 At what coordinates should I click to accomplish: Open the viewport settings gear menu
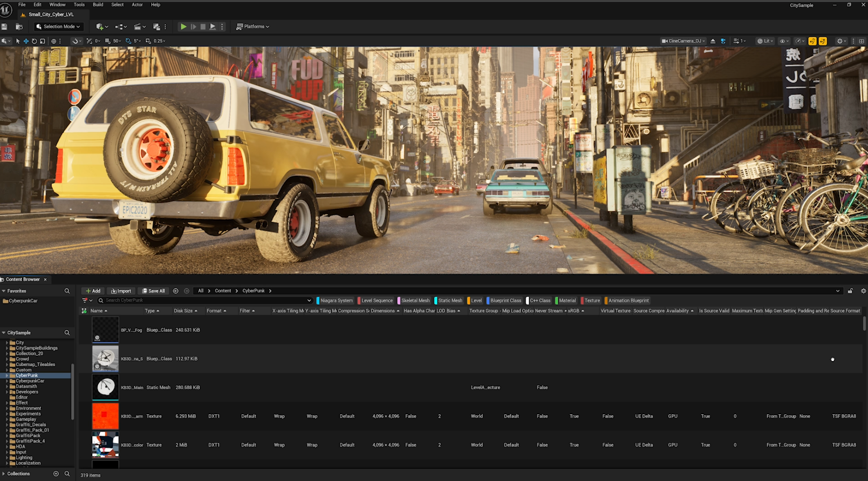pos(840,41)
